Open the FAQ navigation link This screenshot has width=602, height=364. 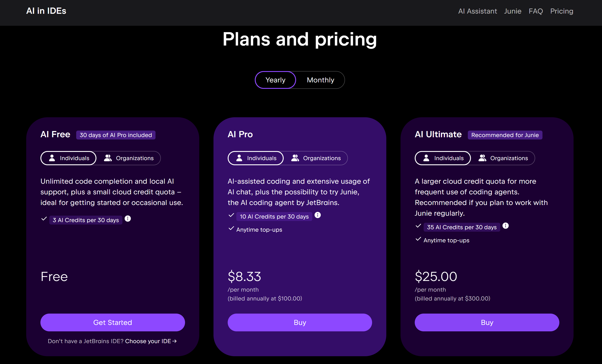click(536, 11)
